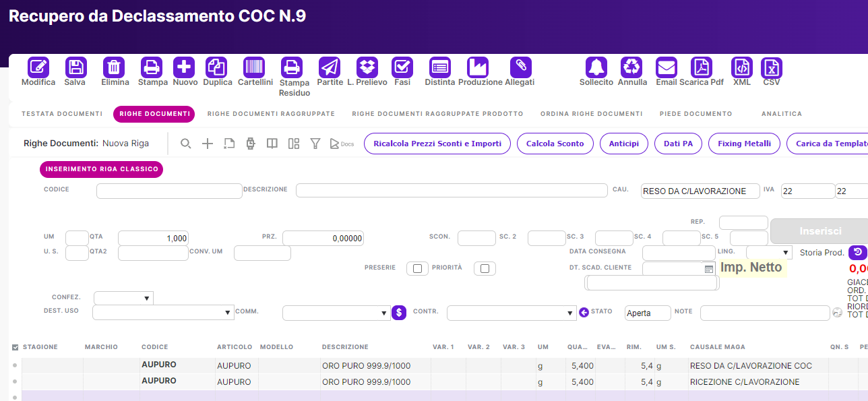
Task: Toggle select-all checkbox in table header
Action: [15, 347]
